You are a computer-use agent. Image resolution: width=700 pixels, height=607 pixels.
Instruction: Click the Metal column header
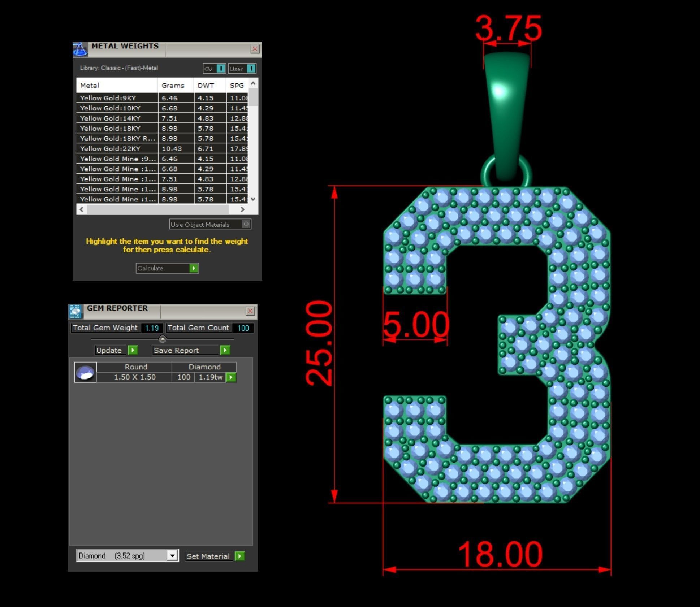(x=117, y=86)
